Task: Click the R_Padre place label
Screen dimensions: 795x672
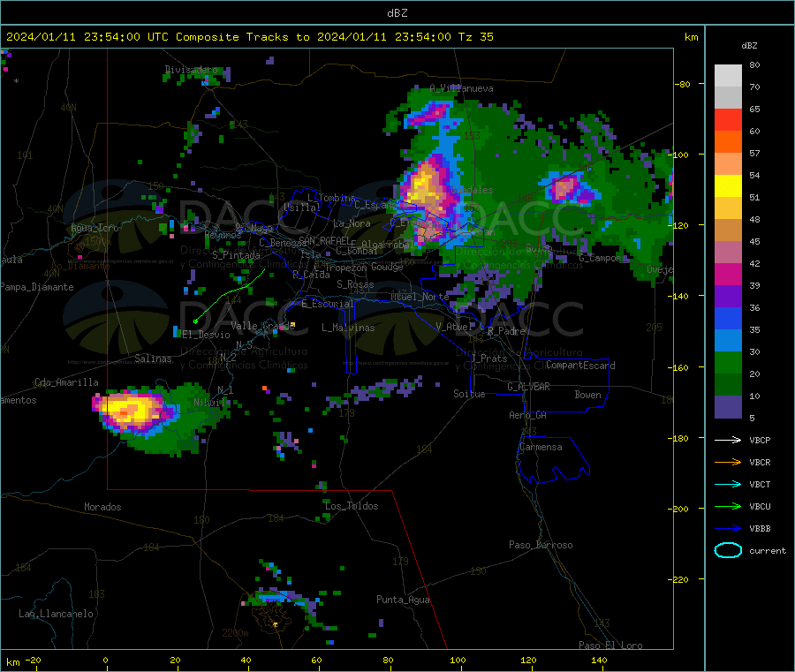Action: (x=506, y=331)
